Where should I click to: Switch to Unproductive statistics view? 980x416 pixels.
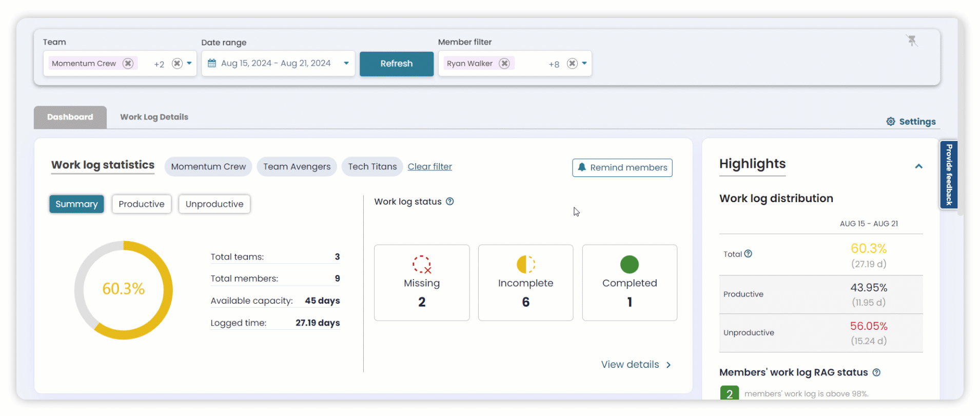click(x=214, y=204)
